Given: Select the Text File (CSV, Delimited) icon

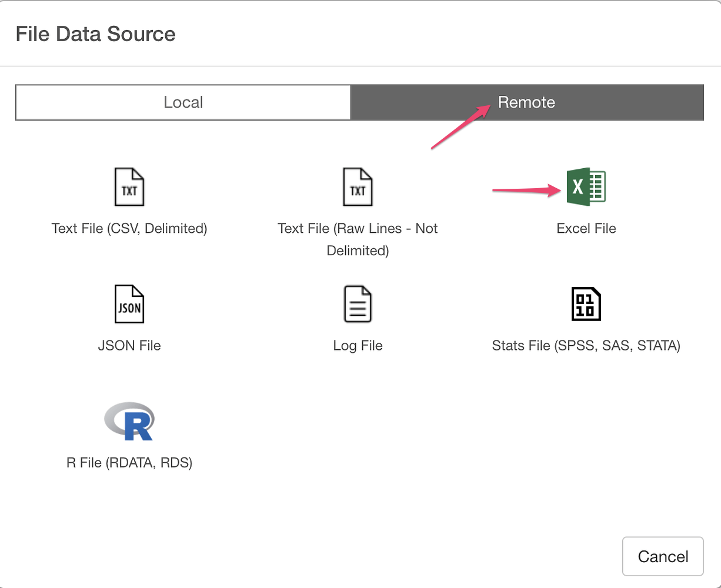Looking at the screenshot, I should pyautogui.click(x=129, y=186).
